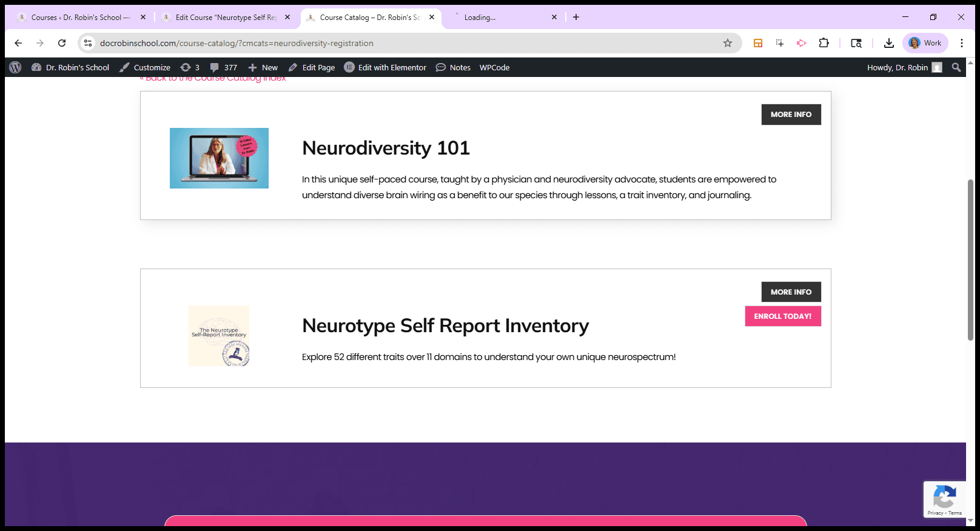Open Chrome three-dot menu
This screenshot has width=980, height=531.
(x=962, y=43)
